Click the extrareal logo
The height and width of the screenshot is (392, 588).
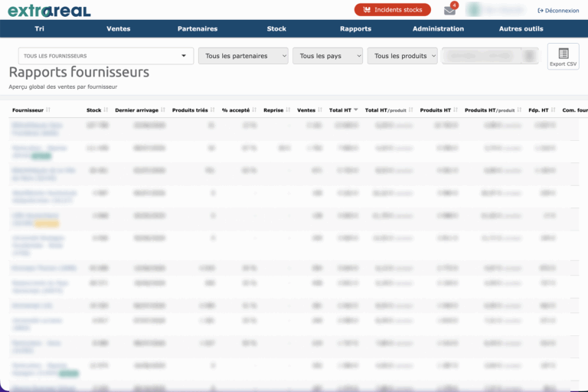coord(49,11)
